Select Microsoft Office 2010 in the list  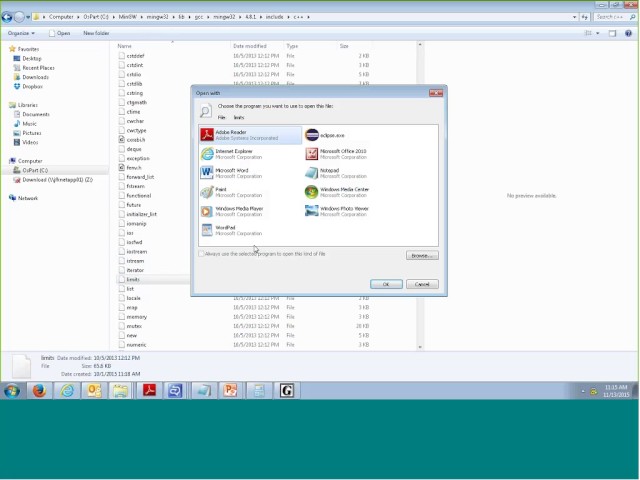pos(342,153)
